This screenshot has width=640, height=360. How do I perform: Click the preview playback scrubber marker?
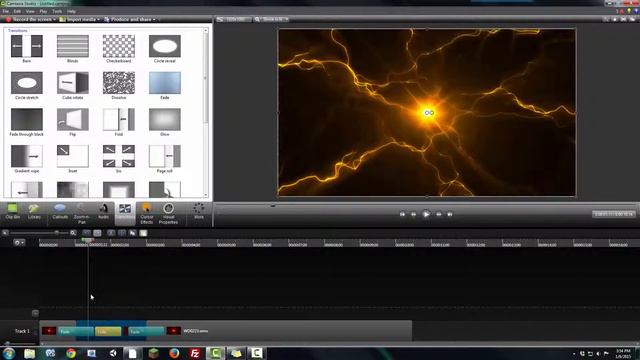tap(273, 206)
